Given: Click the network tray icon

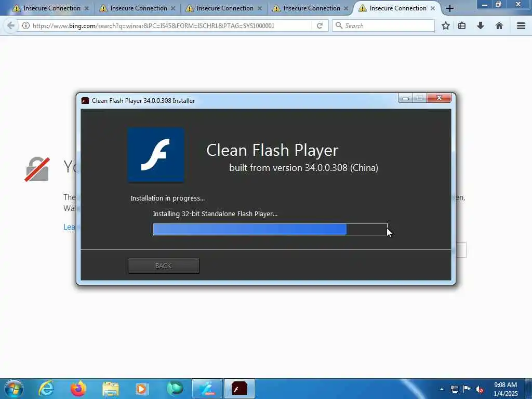Looking at the screenshot, I should tap(454, 389).
